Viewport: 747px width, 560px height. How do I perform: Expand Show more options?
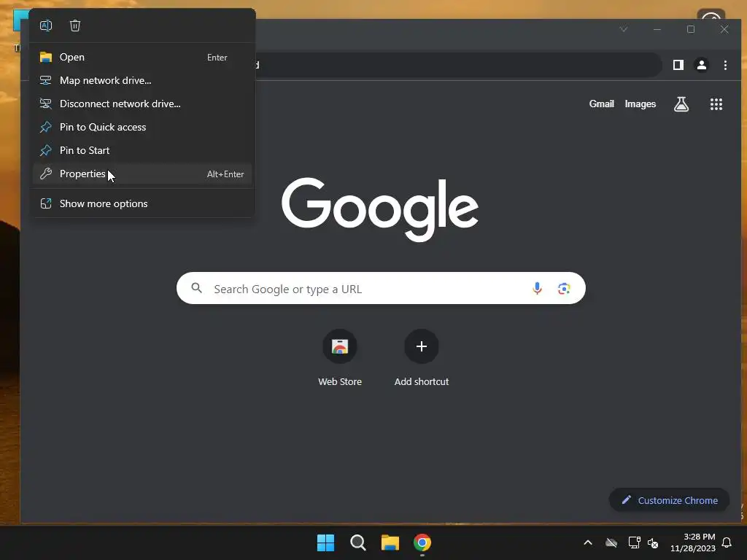coord(142,204)
